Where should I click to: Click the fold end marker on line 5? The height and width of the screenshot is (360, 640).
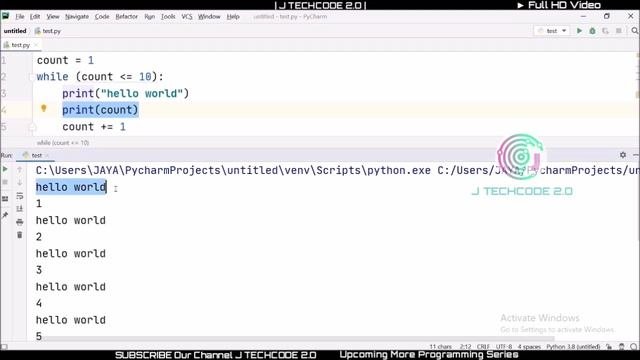(x=32, y=128)
